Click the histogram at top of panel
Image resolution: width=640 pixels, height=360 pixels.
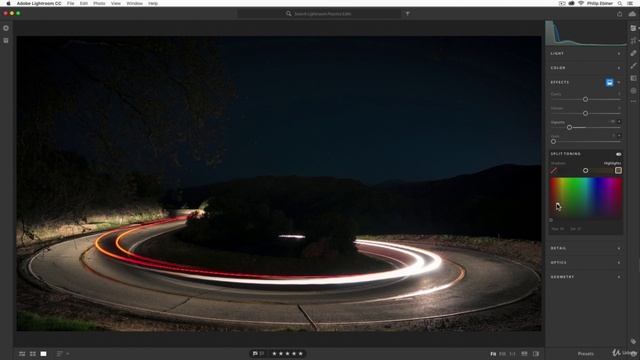586,33
